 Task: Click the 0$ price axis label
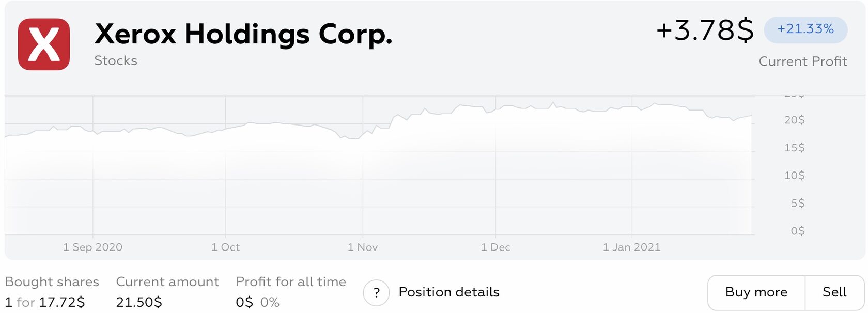pos(797,231)
